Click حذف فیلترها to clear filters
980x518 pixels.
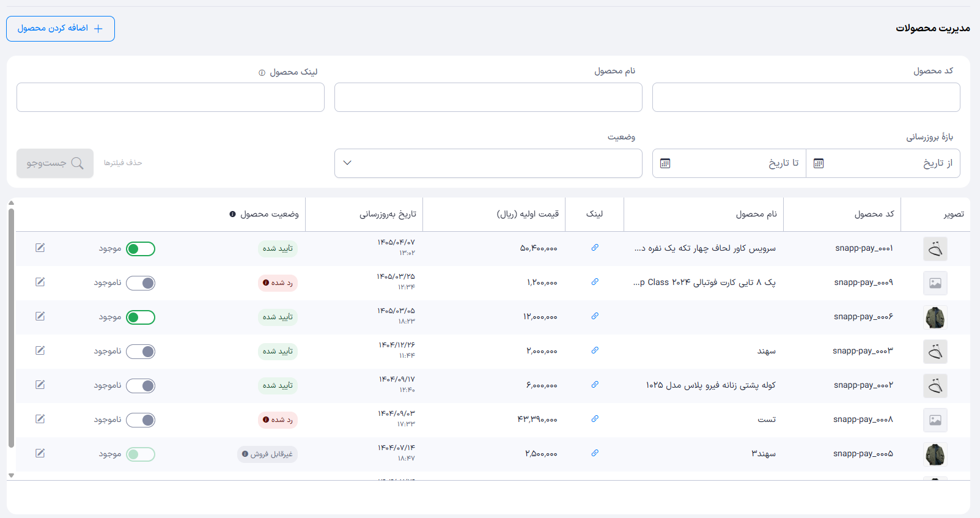coord(123,163)
